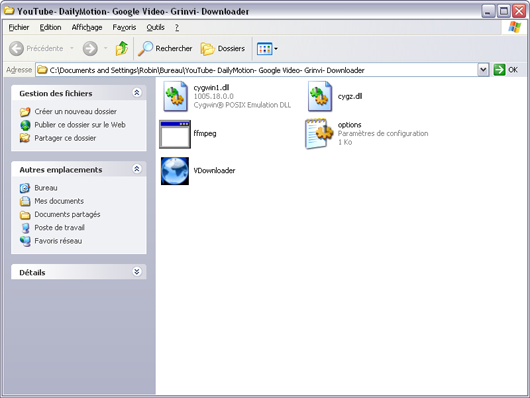Open the Fichier menu
The height and width of the screenshot is (398, 530).
coord(19,27)
